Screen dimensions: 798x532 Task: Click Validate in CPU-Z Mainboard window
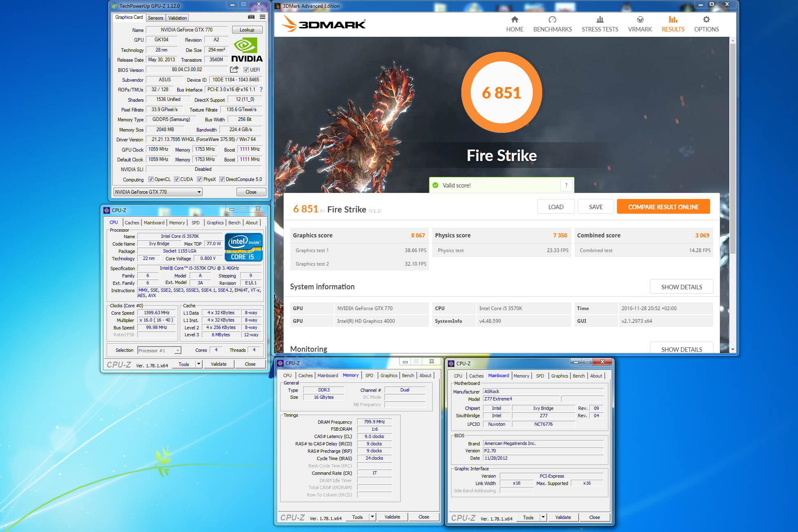coord(563,517)
